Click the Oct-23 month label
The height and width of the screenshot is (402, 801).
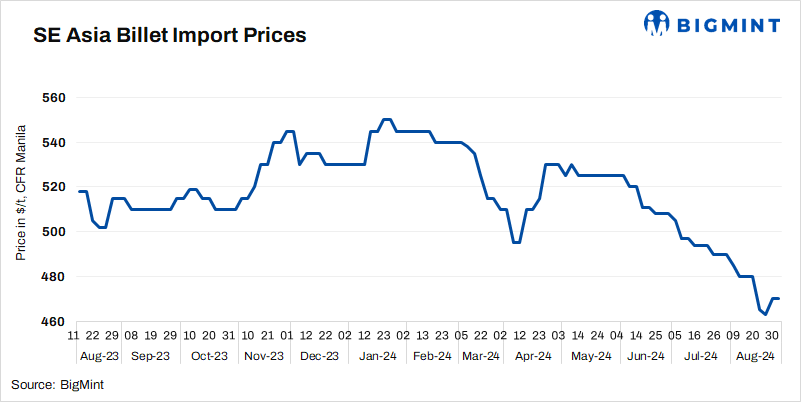click(x=210, y=355)
